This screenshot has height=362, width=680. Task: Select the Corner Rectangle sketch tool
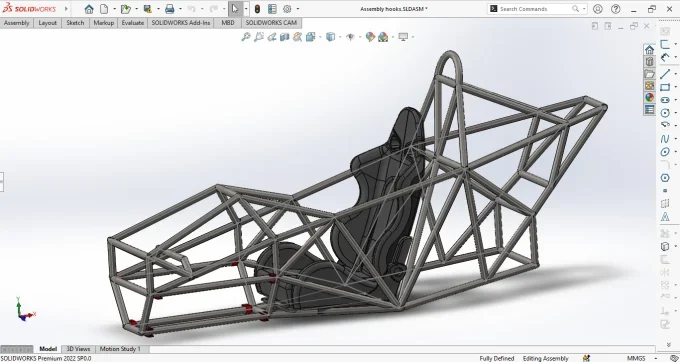click(x=665, y=87)
